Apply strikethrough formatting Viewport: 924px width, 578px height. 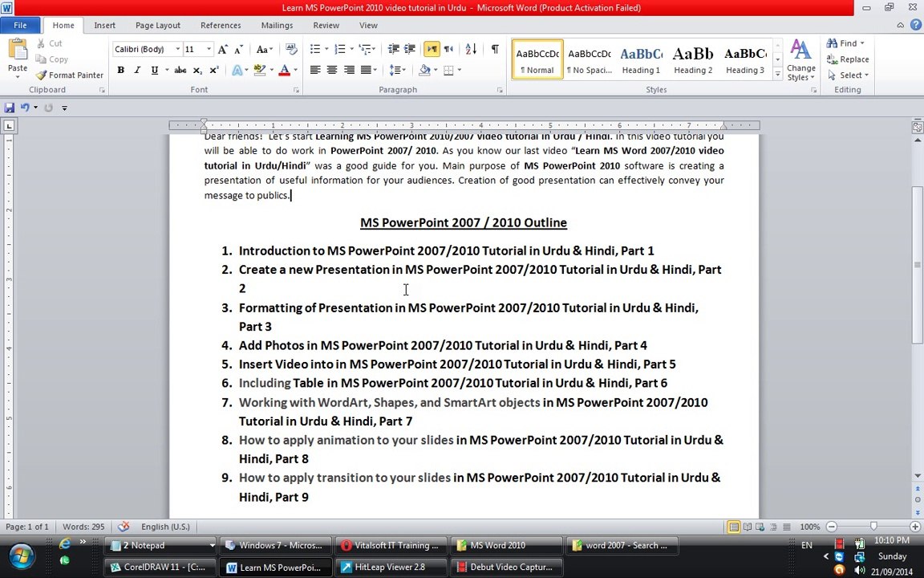(x=180, y=70)
